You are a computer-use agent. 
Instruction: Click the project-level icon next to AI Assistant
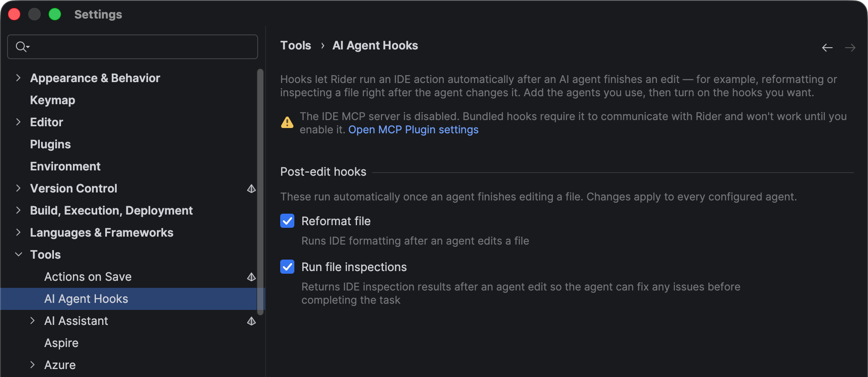[x=251, y=321]
